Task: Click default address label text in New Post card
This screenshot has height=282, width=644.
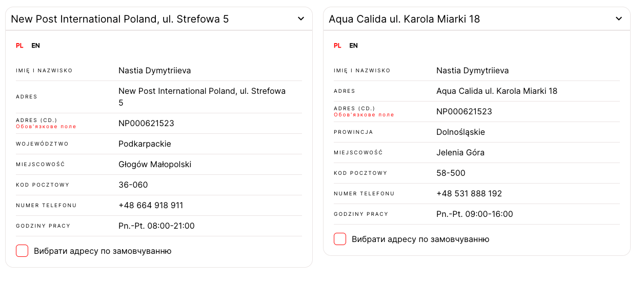Action: tap(103, 251)
